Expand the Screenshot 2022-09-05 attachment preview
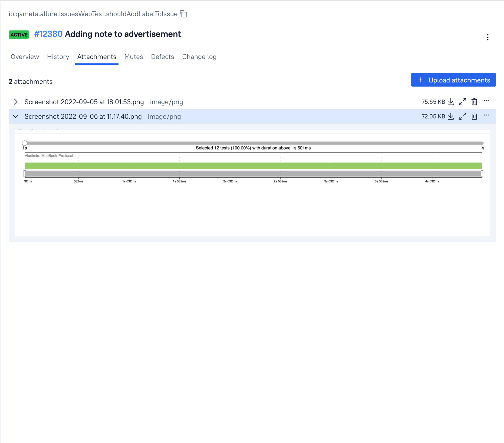504x443 pixels. tap(16, 102)
